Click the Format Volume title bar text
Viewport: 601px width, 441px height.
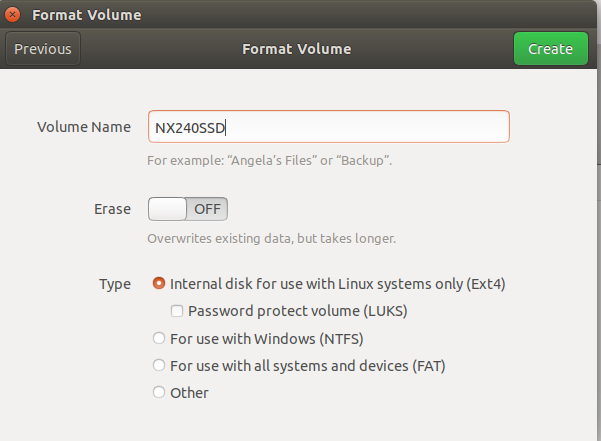coord(86,15)
